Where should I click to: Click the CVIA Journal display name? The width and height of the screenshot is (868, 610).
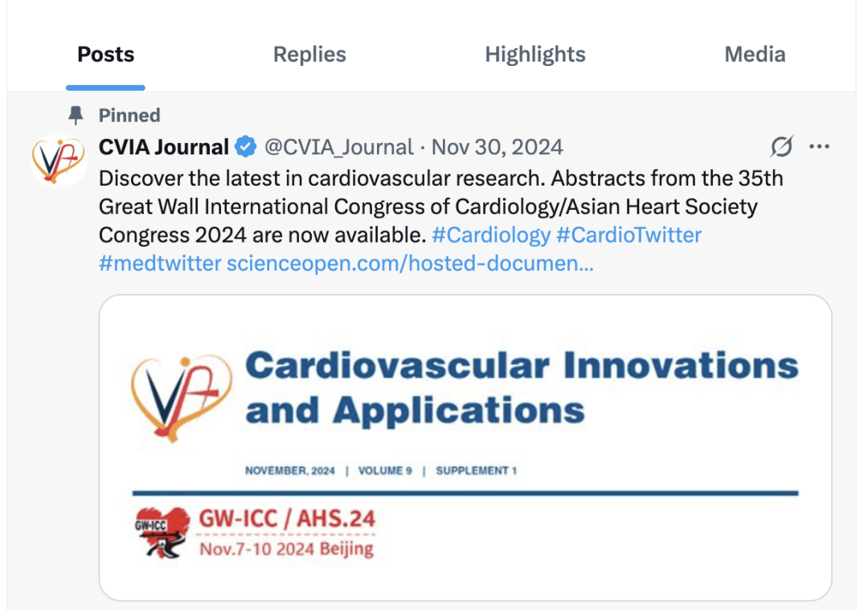pyautogui.click(x=163, y=148)
